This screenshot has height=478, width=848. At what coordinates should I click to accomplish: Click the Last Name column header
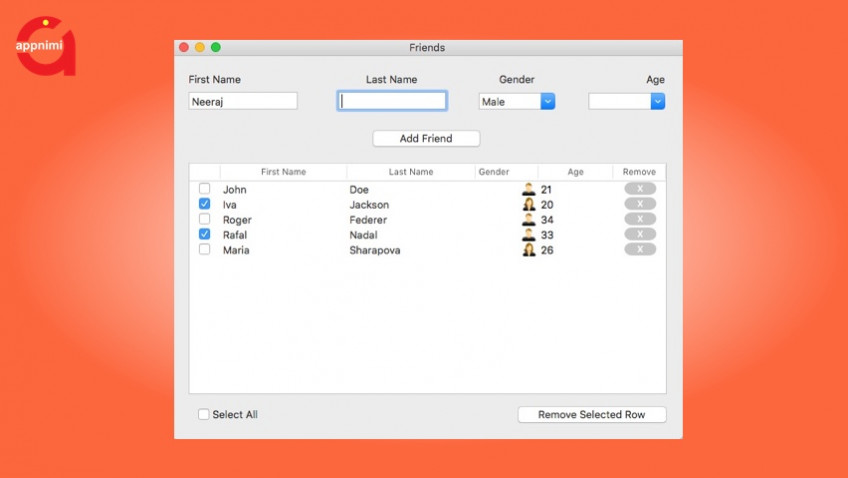click(x=411, y=172)
